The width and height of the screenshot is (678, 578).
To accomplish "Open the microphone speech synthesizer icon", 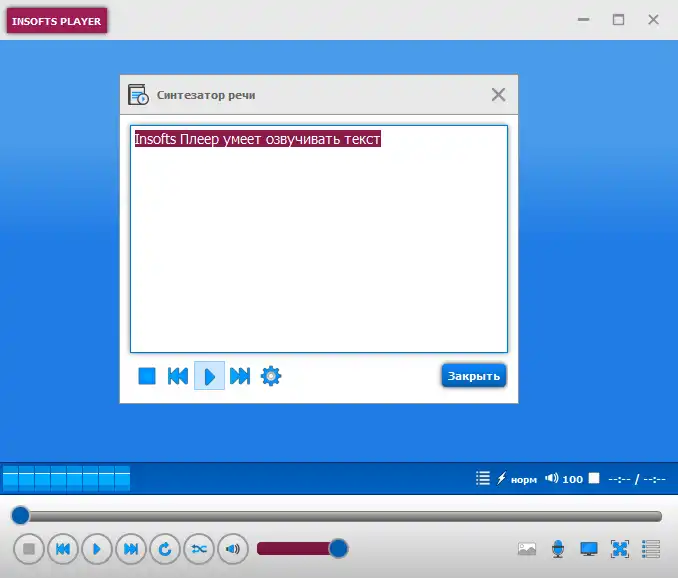I will click(558, 549).
